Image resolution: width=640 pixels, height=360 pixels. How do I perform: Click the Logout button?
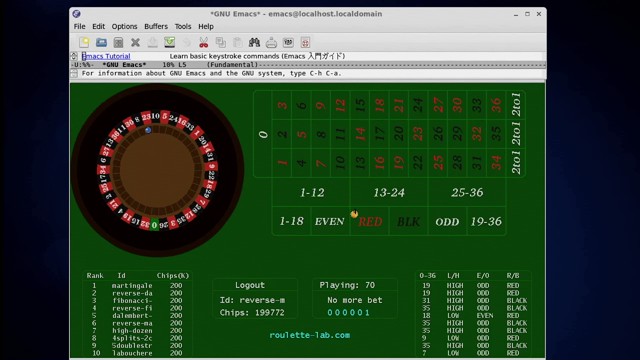pyautogui.click(x=250, y=285)
